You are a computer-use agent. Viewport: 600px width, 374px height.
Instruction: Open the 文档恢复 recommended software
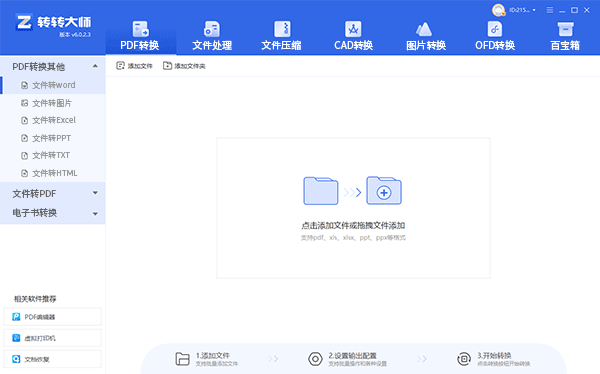pyautogui.click(x=53, y=359)
